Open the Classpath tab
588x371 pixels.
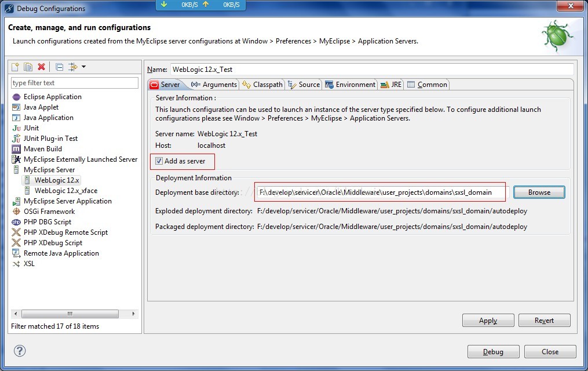262,85
